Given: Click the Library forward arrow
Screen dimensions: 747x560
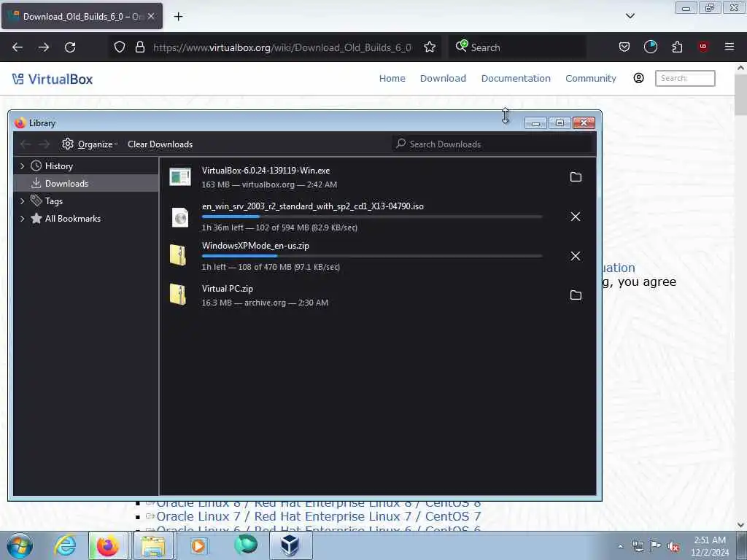Looking at the screenshot, I should (x=44, y=144).
